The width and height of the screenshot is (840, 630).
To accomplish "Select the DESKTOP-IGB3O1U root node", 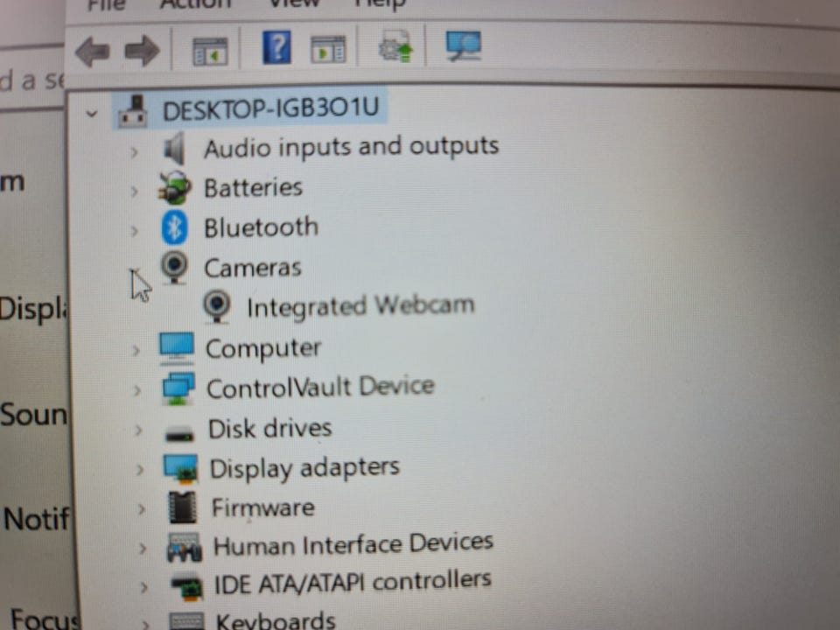I will point(270,108).
